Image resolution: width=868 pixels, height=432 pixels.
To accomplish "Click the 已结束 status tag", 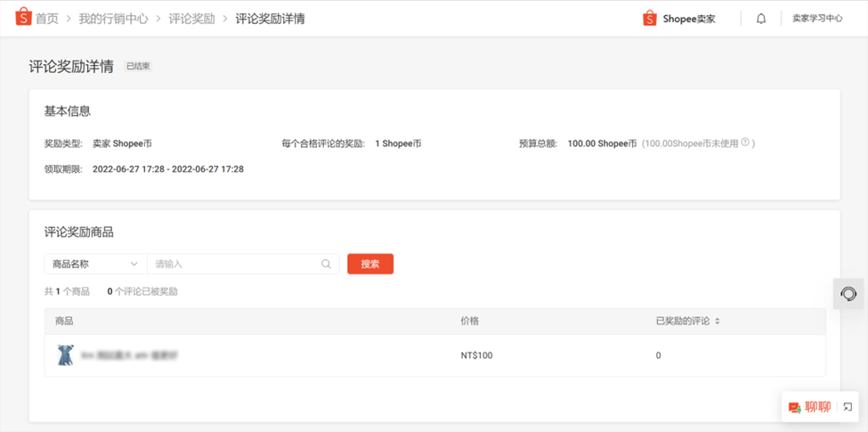I will click(138, 66).
